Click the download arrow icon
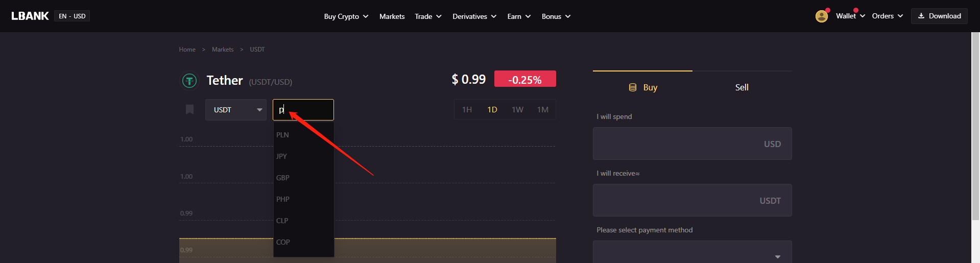This screenshot has height=263, width=980. [921, 16]
